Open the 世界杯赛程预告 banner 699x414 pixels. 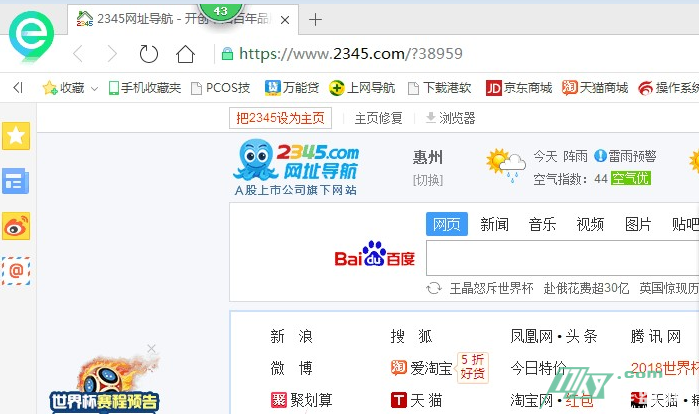(x=104, y=402)
